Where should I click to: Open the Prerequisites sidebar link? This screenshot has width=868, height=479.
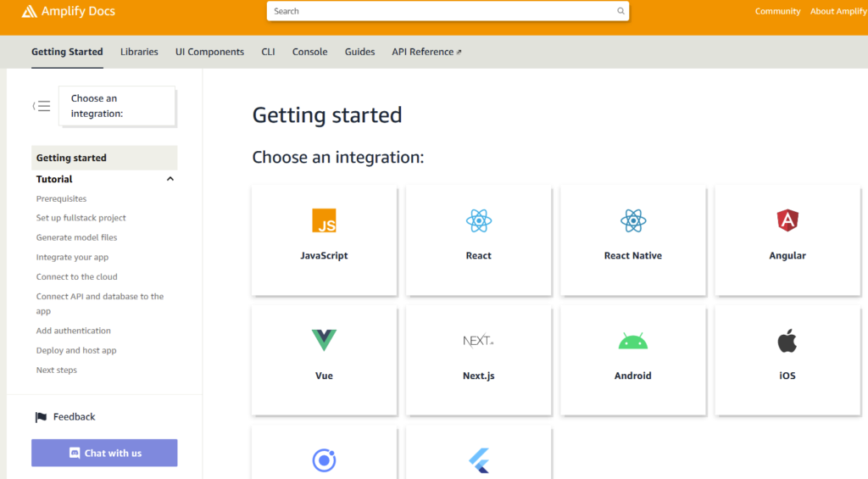click(x=61, y=198)
